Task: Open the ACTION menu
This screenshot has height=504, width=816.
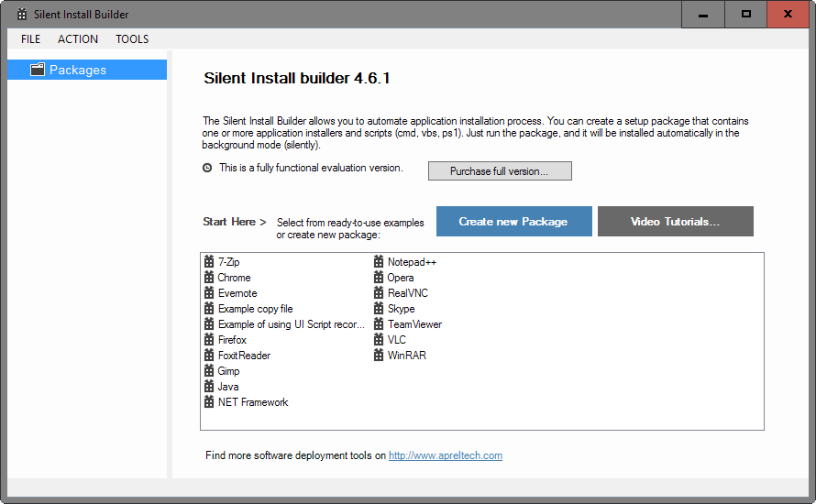Action: 78,39
